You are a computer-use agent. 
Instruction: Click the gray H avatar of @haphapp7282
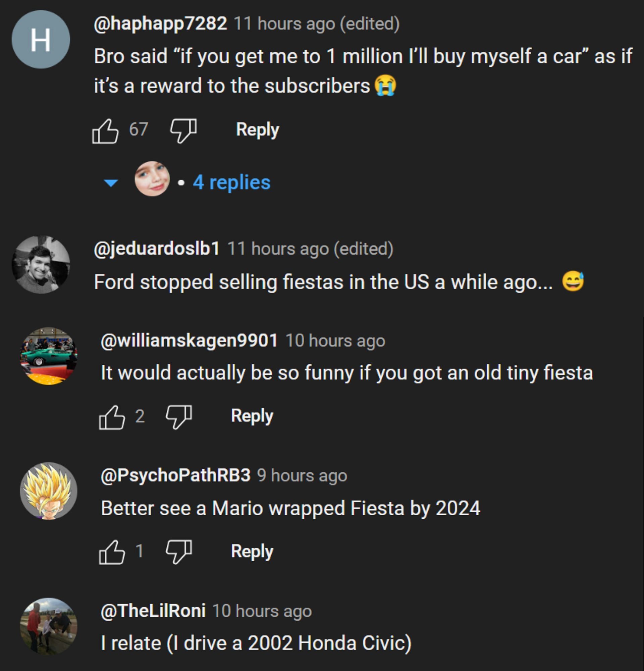click(41, 39)
